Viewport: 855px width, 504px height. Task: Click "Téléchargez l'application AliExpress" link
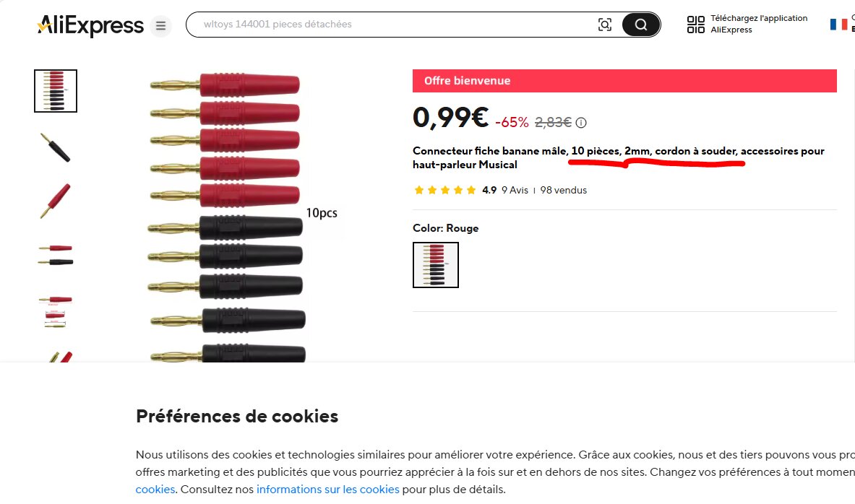[759, 24]
